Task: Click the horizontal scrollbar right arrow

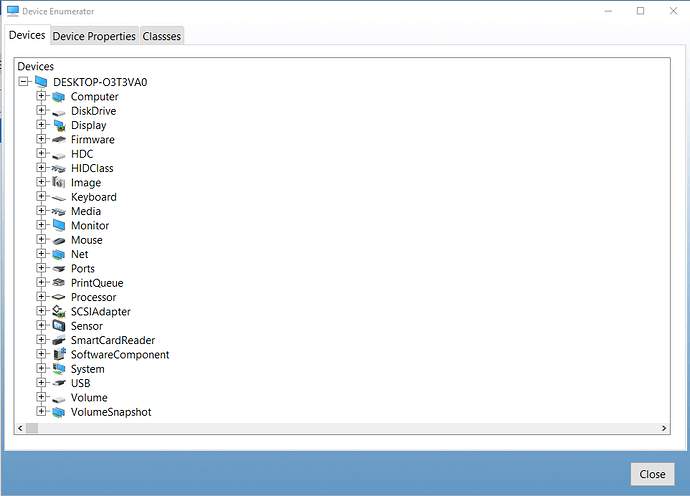Action: point(664,428)
